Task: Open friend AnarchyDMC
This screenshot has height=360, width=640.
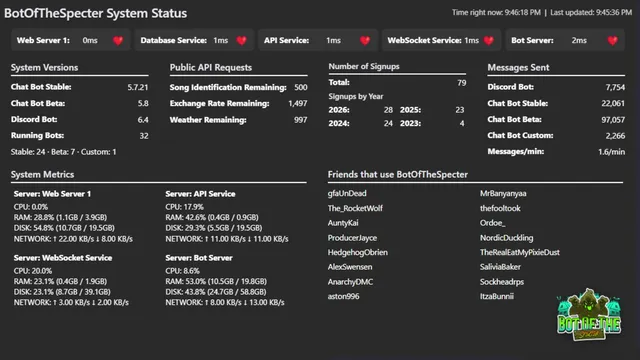Action: [350, 282]
